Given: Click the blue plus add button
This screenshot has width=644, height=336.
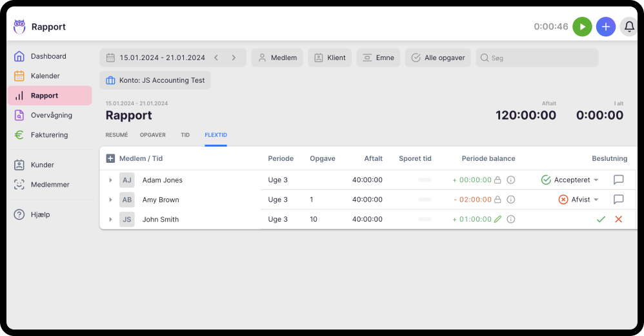Looking at the screenshot, I should click(x=605, y=26).
